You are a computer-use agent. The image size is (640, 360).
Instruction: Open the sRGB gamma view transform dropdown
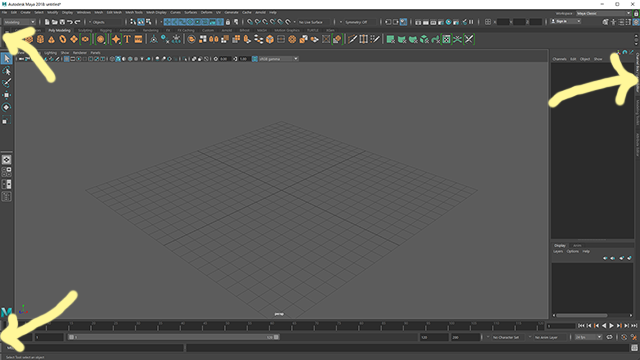pos(278,59)
